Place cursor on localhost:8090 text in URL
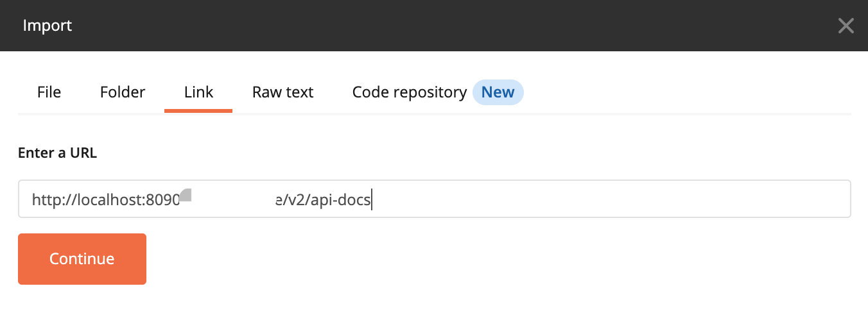The width and height of the screenshot is (868, 336). [128, 200]
